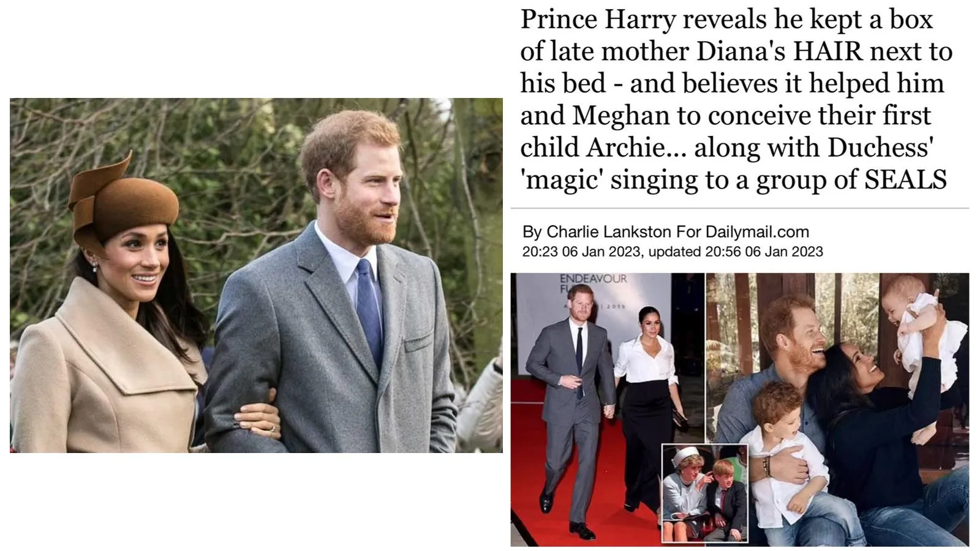Open the red carpet photo of the couple
980x551 pixels.
pyautogui.click(x=608, y=409)
